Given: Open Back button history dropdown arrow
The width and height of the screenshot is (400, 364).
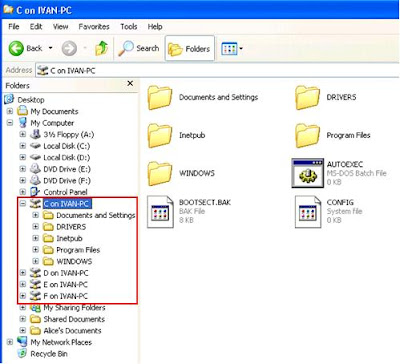Looking at the screenshot, I should click(x=50, y=48).
